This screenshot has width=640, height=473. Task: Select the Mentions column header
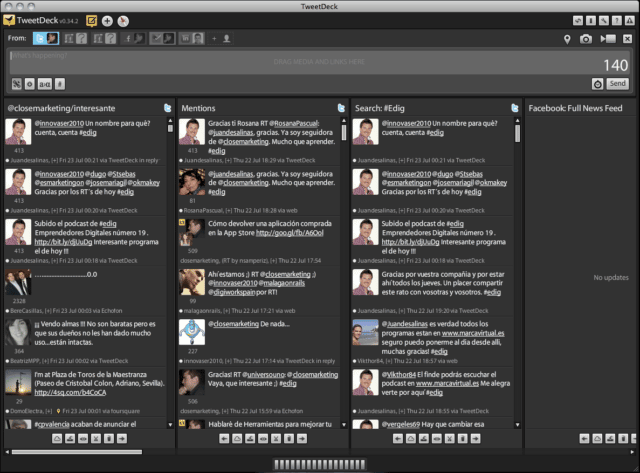point(198,108)
